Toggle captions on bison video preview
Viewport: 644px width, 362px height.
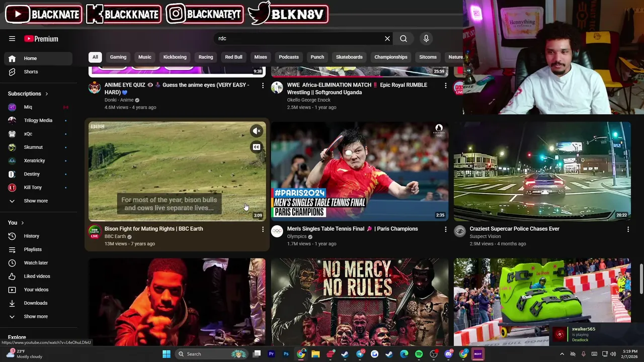point(257,147)
